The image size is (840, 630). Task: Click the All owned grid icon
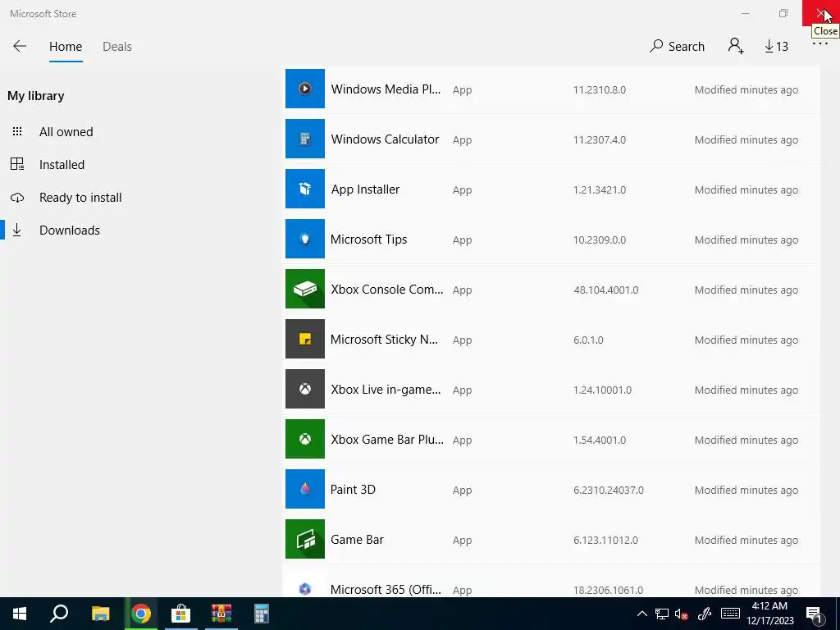point(17,131)
